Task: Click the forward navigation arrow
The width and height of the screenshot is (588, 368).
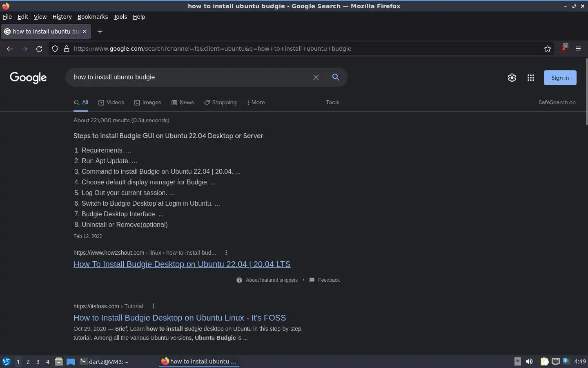Action: click(x=24, y=49)
